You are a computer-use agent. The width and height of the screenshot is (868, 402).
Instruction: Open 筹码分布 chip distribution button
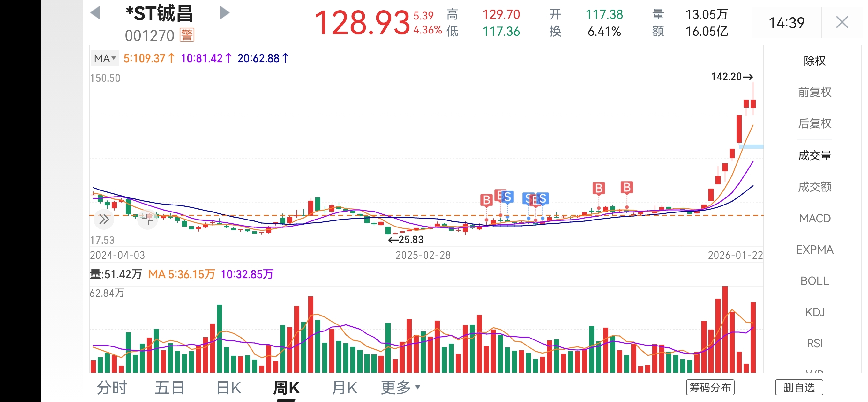pyautogui.click(x=710, y=388)
